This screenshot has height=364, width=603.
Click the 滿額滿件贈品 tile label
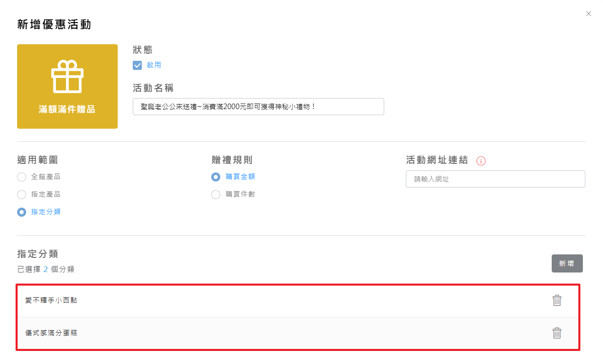click(x=67, y=109)
